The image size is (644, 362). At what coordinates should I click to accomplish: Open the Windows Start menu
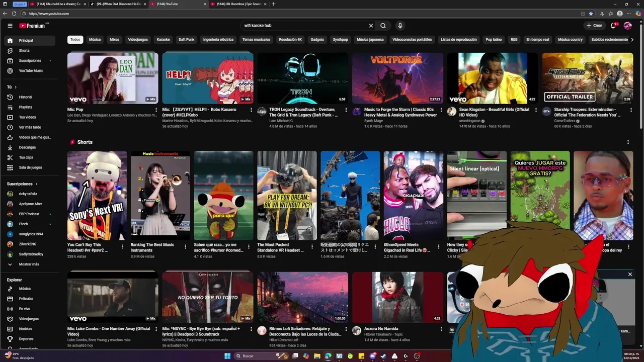click(x=227, y=356)
